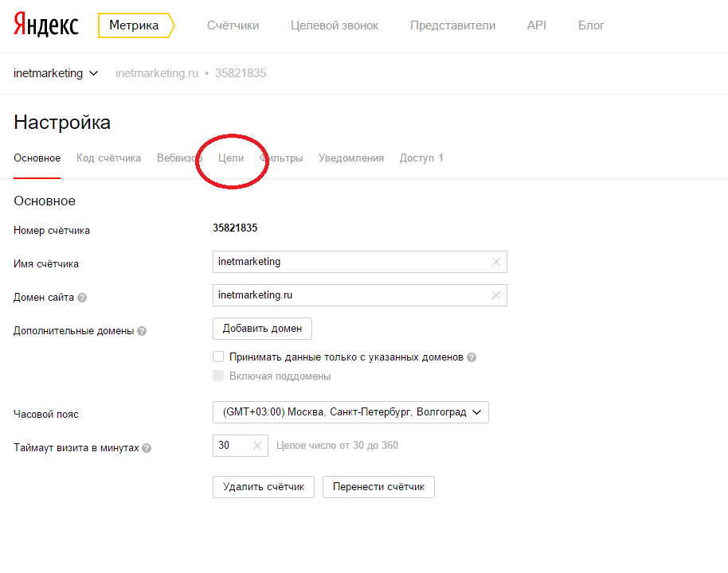Click the inetmarketing.ru breadcrumb text
The height and width of the screenshot is (573, 728).
point(157,73)
